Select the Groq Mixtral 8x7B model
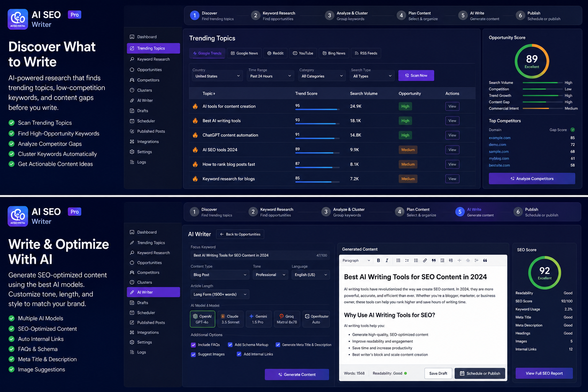This screenshot has width=588, height=392. pyautogui.click(x=287, y=319)
